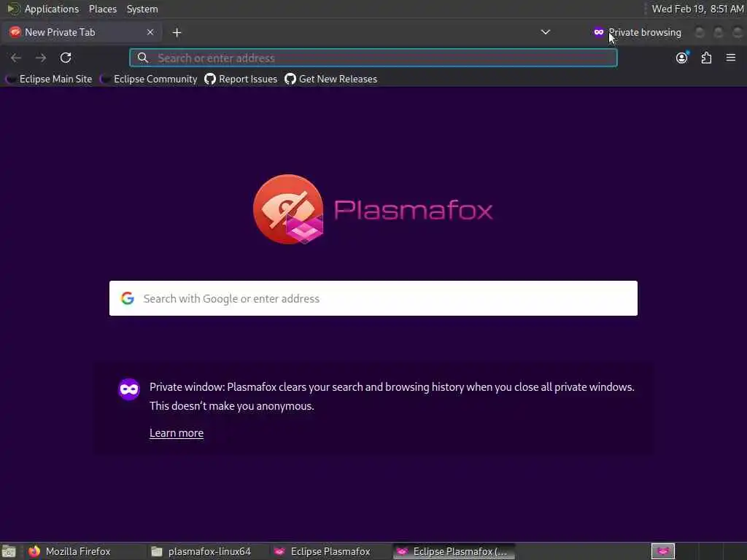
Task: Go forward using the forward arrow
Action: coord(41,58)
